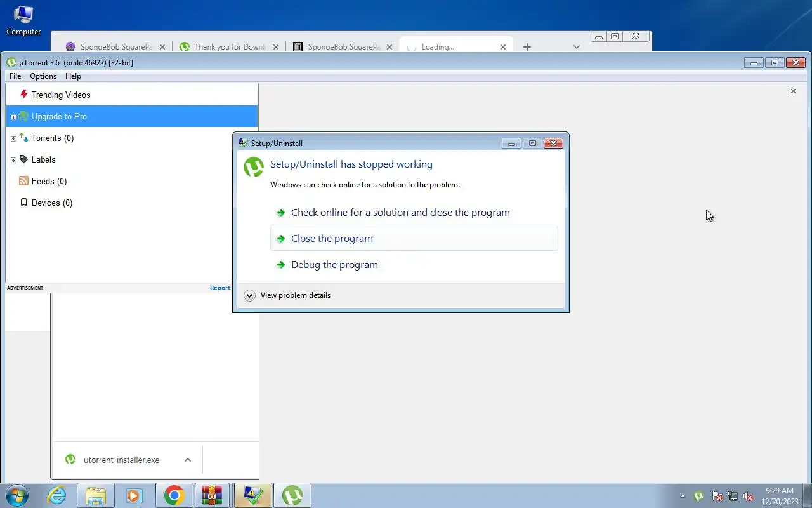Close the second SpongeBob SquarePants tab

390,47
